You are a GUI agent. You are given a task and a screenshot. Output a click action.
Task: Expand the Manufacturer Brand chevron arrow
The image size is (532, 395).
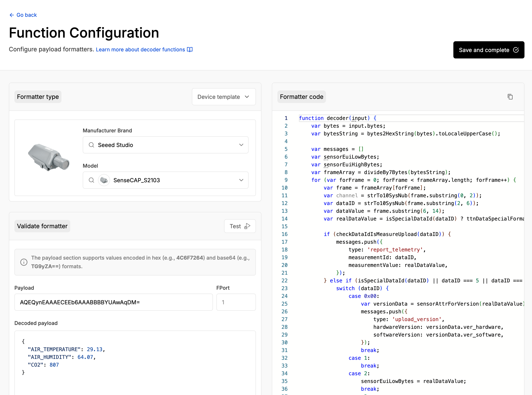coord(241,145)
